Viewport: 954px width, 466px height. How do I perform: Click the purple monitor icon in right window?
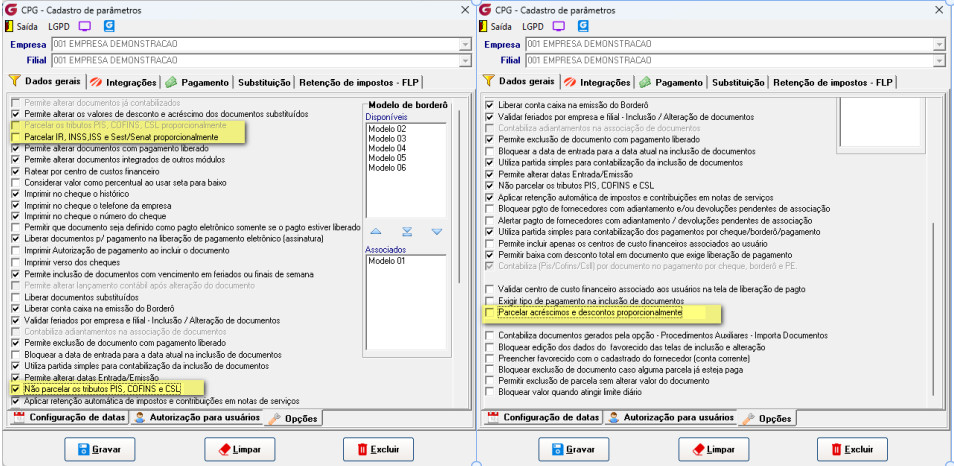click(559, 26)
